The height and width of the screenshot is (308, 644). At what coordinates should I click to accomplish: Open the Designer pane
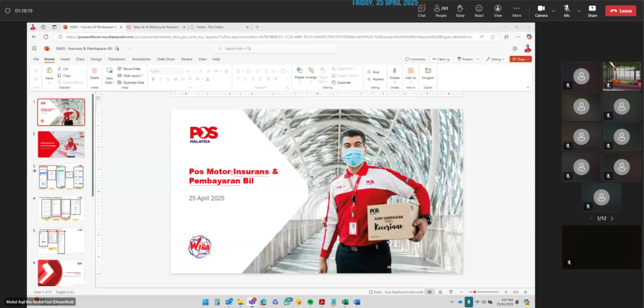click(428, 74)
